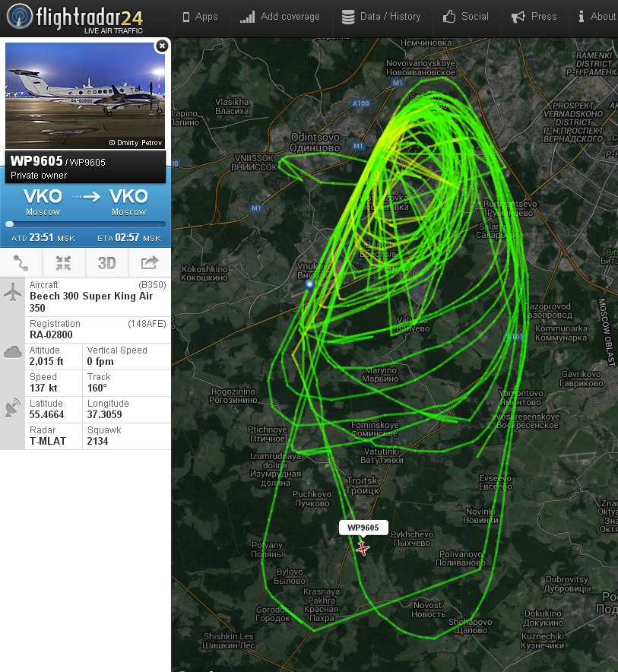Open the Add coverage menu

(x=280, y=17)
